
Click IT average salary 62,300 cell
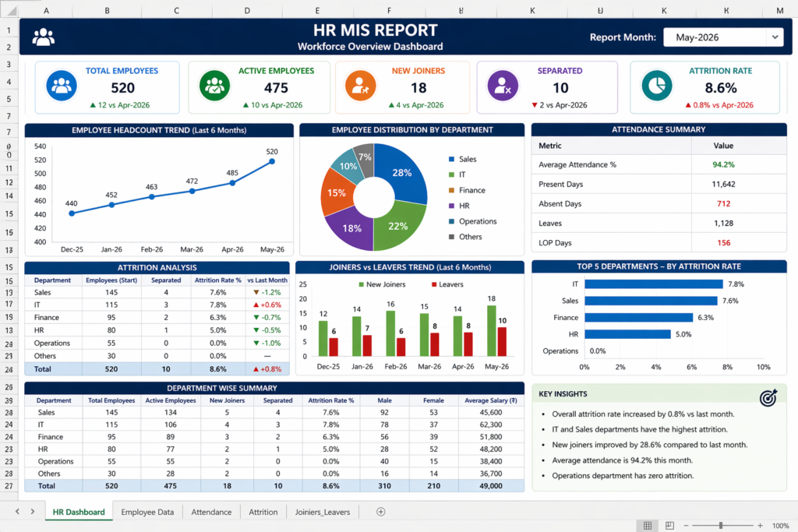pos(491,425)
